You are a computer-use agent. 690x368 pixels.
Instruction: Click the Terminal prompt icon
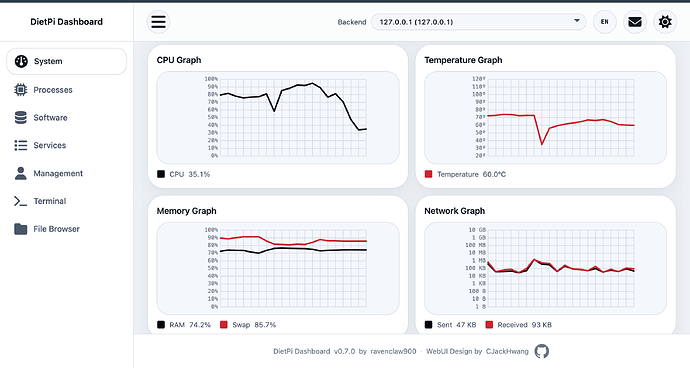point(20,201)
